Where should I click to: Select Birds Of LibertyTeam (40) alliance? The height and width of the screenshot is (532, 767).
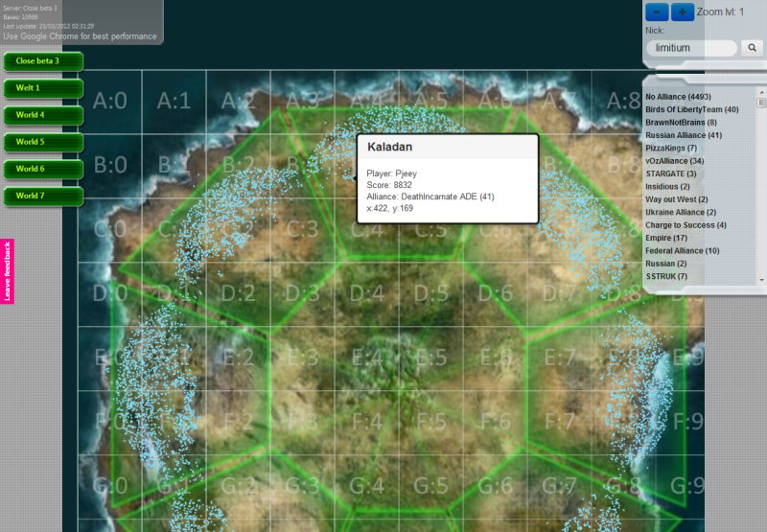pyautogui.click(x=691, y=109)
